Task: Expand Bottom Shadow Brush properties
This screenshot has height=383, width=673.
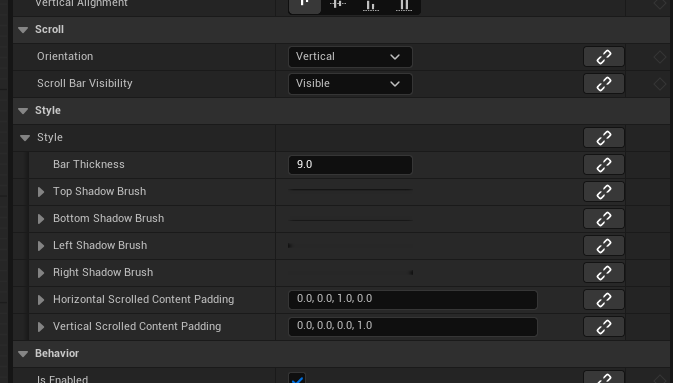Action: (x=41, y=219)
